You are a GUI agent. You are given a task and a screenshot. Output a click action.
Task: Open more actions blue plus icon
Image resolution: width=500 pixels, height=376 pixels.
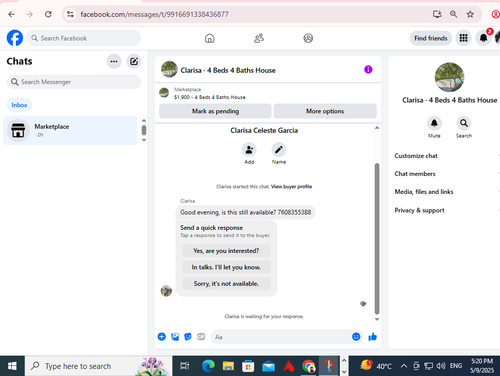pos(162,337)
